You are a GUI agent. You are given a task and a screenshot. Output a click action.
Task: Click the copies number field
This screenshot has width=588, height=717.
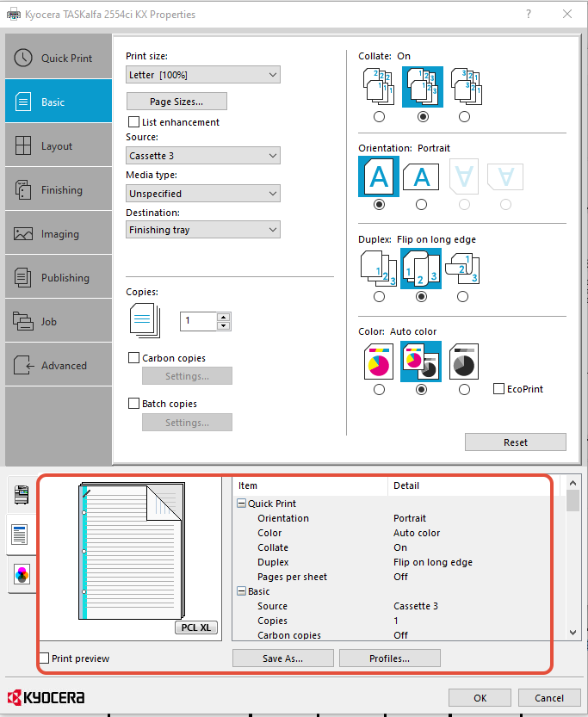[x=198, y=321]
